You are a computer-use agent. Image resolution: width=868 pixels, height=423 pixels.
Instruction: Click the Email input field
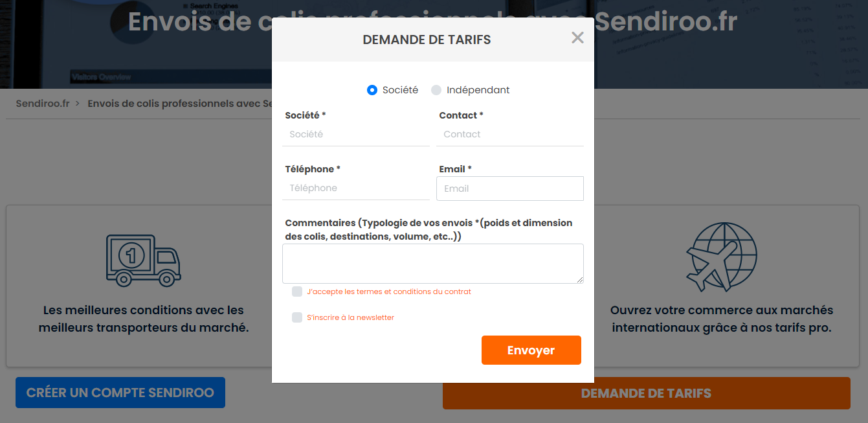[x=509, y=188]
